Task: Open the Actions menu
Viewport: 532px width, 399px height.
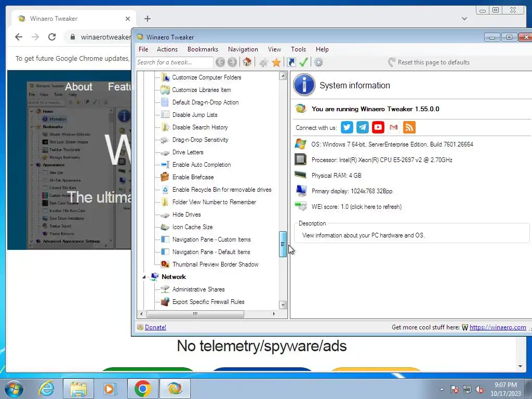Action: [167, 49]
